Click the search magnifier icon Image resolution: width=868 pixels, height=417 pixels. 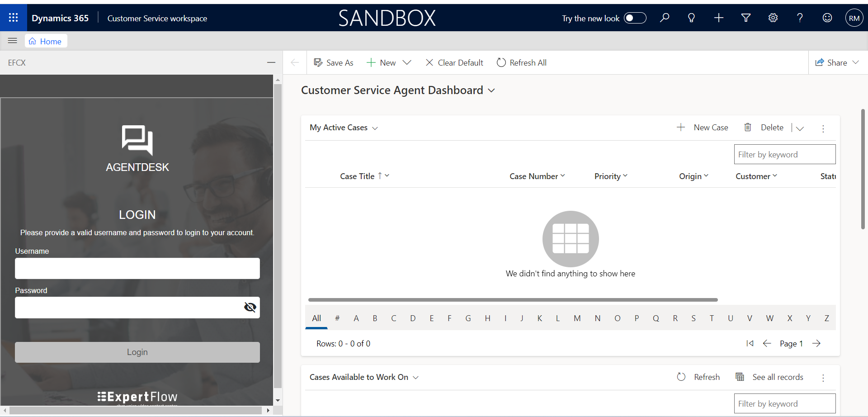[664, 18]
